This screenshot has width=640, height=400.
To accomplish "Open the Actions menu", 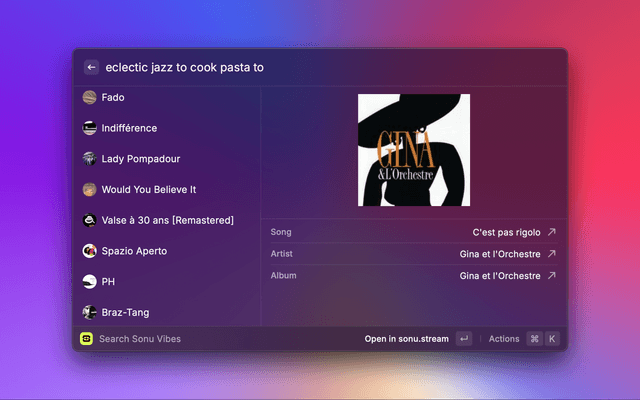I will (x=504, y=339).
